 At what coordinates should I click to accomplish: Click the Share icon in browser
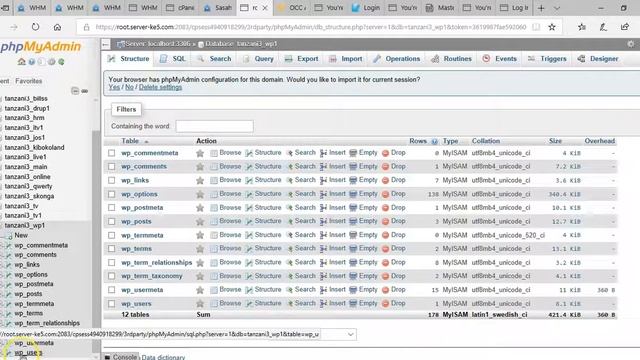coord(624,27)
